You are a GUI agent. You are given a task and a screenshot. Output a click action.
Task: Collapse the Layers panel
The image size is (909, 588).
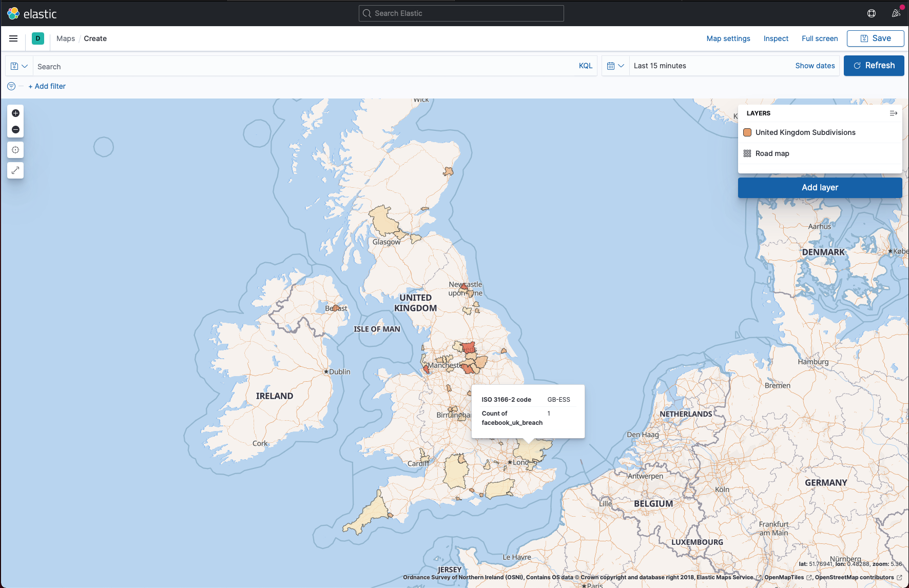point(893,113)
